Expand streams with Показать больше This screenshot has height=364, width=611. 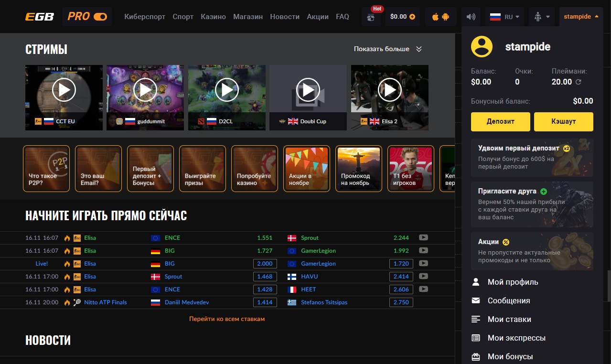(388, 49)
